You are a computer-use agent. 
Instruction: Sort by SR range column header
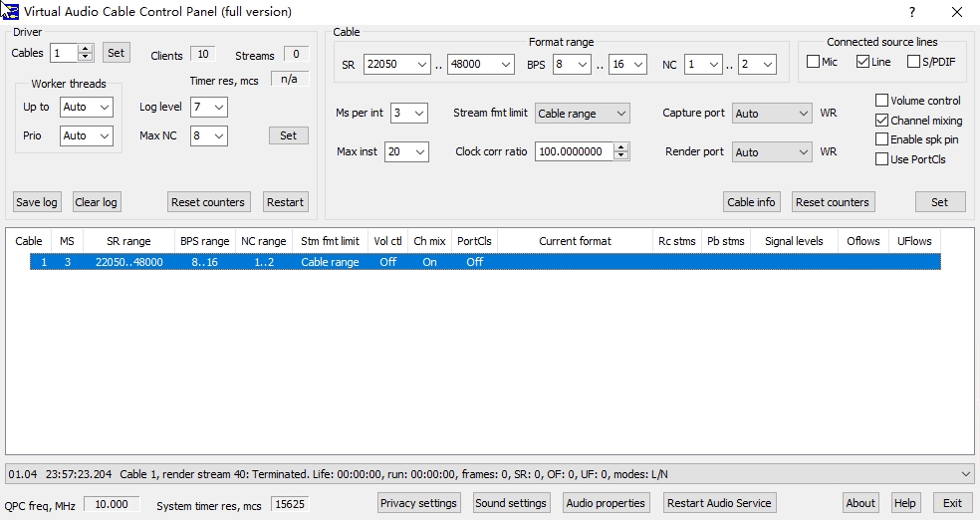128,241
